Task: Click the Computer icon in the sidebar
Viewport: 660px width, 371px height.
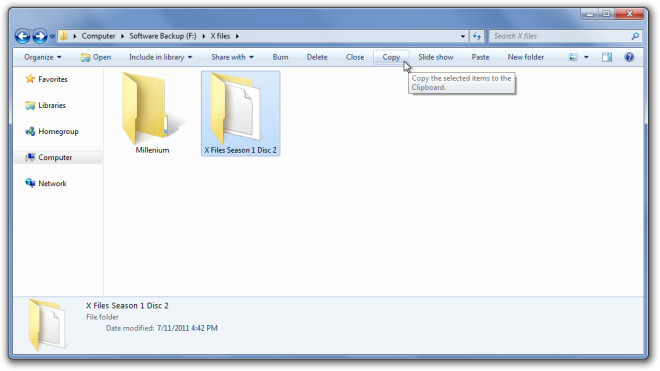Action: point(30,157)
